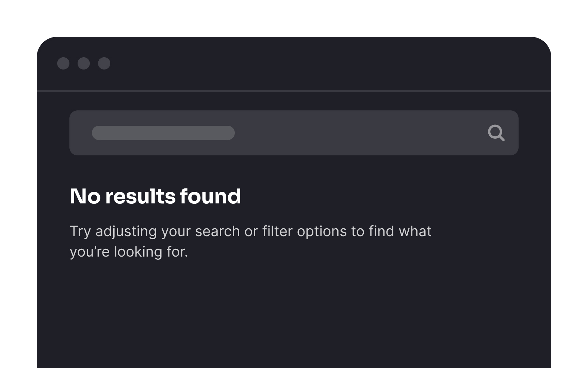
Task: Click the rightmost window control dot
Action: click(x=104, y=63)
